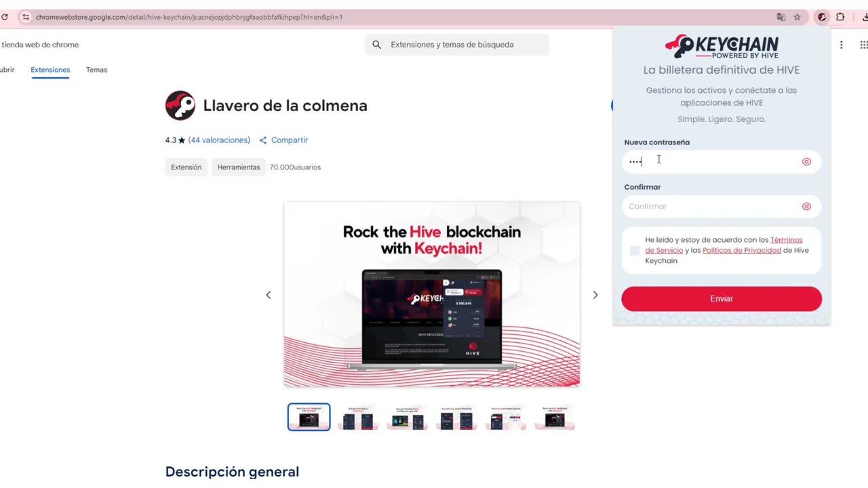The image size is (868, 488).
Task: Show password in Nueva contraseña field
Action: pos(806,161)
